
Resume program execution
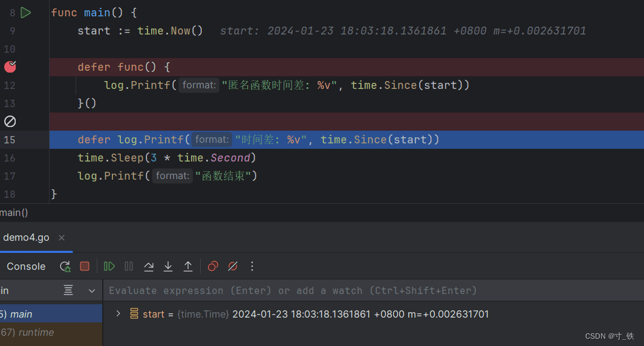(x=109, y=266)
